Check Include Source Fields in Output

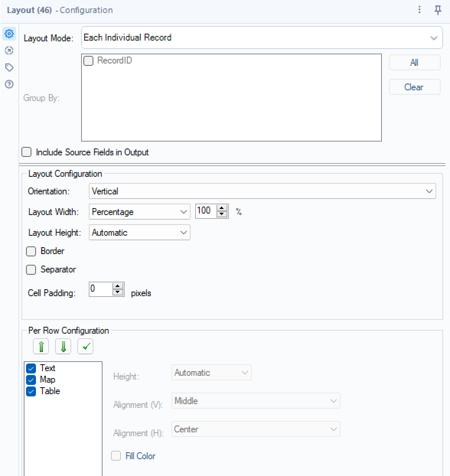click(26, 152)
